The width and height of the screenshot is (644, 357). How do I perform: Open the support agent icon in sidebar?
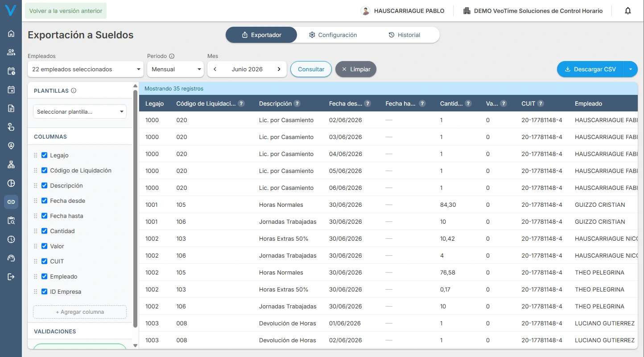[x=11, y=258]
